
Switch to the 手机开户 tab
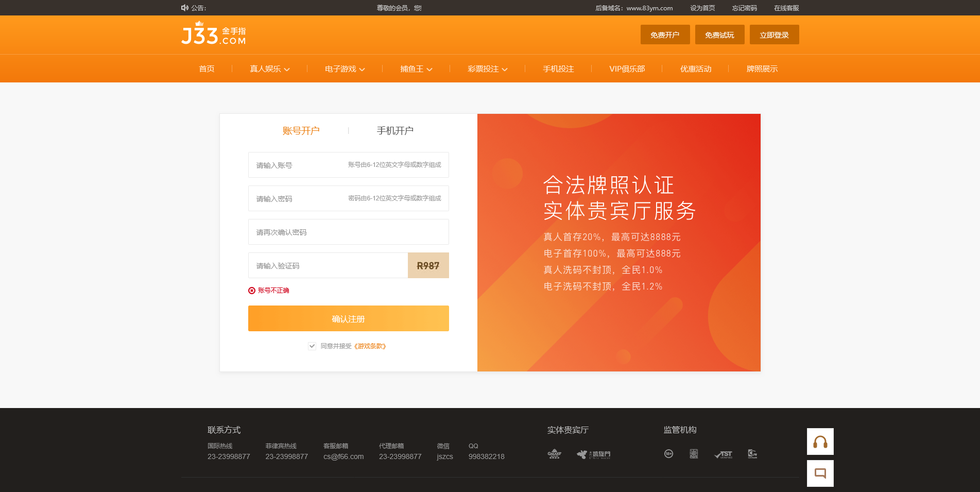(395, 131)
